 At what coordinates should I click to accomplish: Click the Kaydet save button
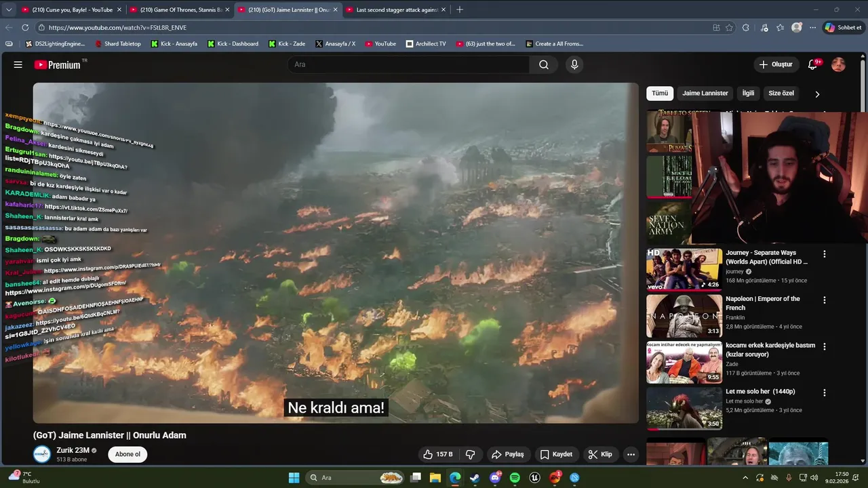click(x=556, y=454)
